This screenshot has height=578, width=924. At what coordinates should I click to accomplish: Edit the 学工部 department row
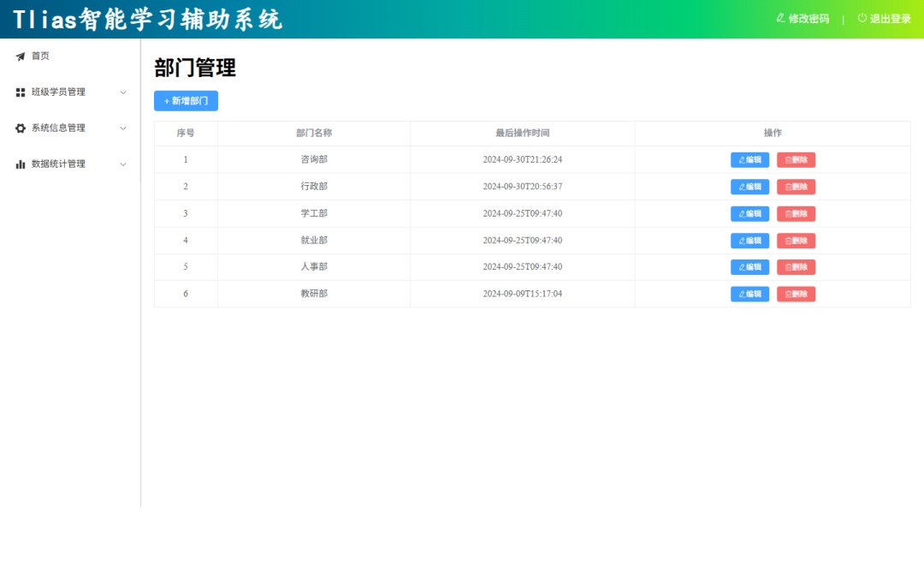(749, 213)
